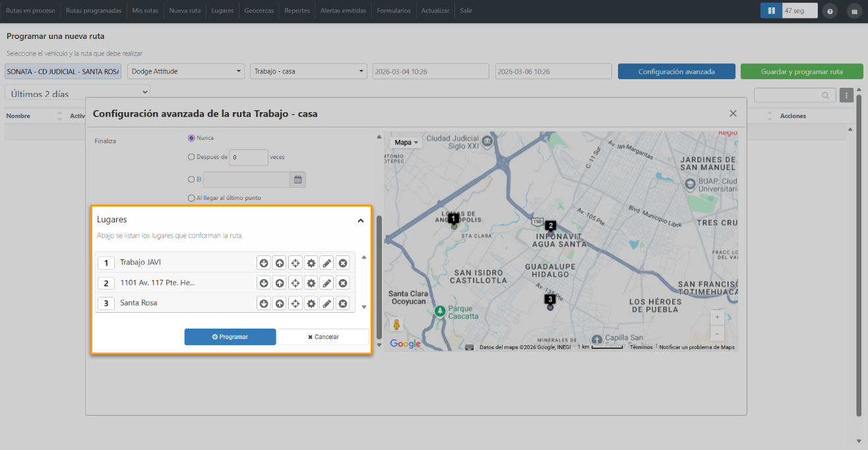This screenshot has width=868, height=450.
Task: Remove Santa Rosa from the route
Action: (x=343, y=304)
